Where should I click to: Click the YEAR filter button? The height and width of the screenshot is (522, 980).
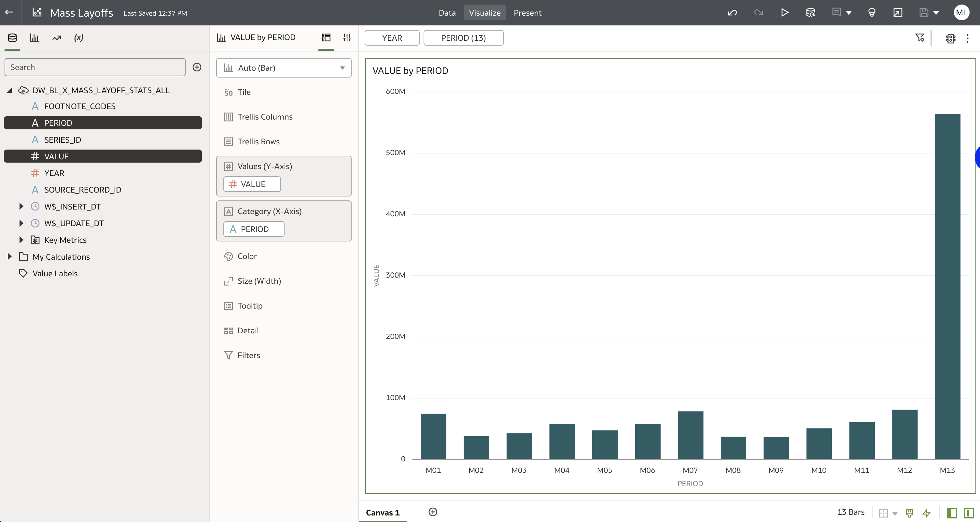coord(392,38)
